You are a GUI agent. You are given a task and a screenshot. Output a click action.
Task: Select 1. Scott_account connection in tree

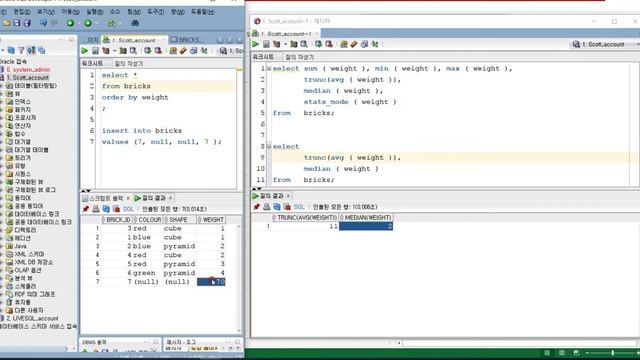coord(28,78)
